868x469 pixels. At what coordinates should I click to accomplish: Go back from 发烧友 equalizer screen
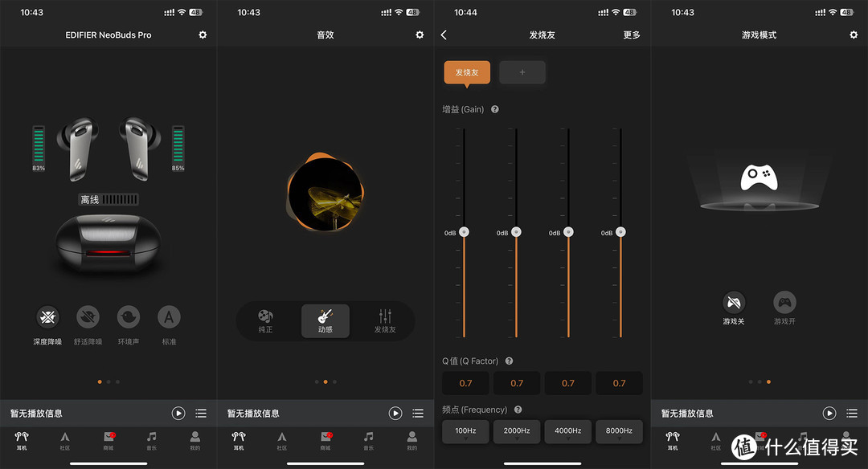(444, 35)
